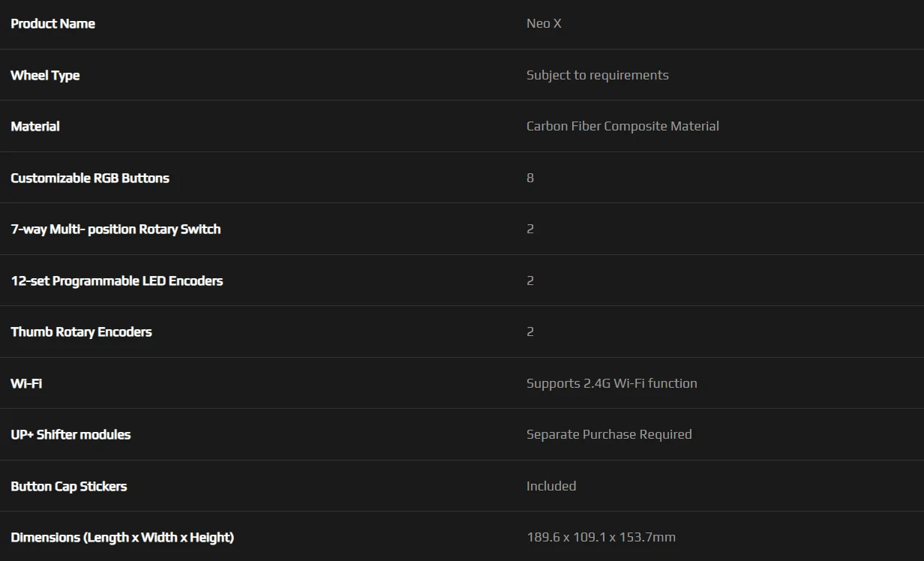Select 'Separate Purchase Required' value
Screen dimensions: 924x561
(x=609, y=434)
